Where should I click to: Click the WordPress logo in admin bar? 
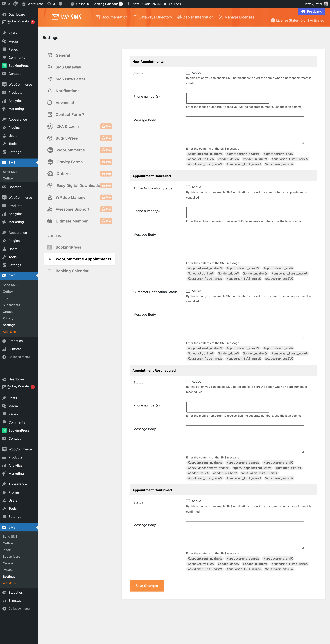tap(16, 4)
